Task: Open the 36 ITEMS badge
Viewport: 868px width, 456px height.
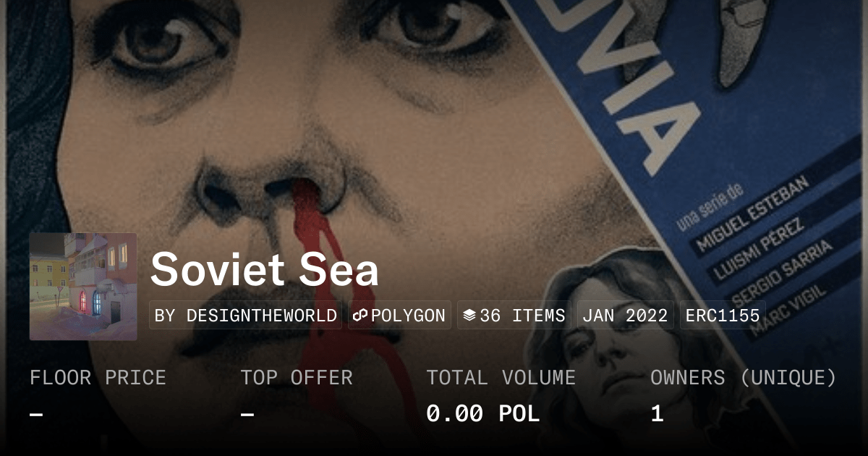Action: pos(514,316)
